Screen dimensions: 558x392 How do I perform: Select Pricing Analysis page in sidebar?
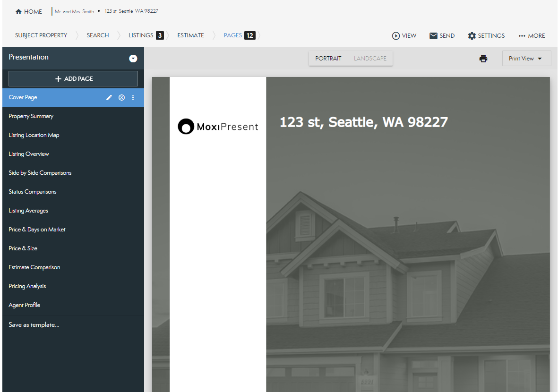point(27,286)
